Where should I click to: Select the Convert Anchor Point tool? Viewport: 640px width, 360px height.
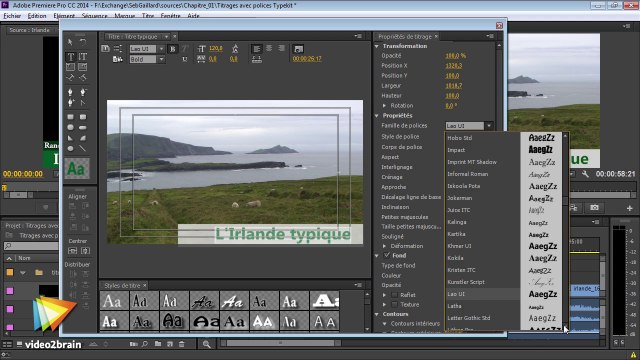tap(83, 102)
